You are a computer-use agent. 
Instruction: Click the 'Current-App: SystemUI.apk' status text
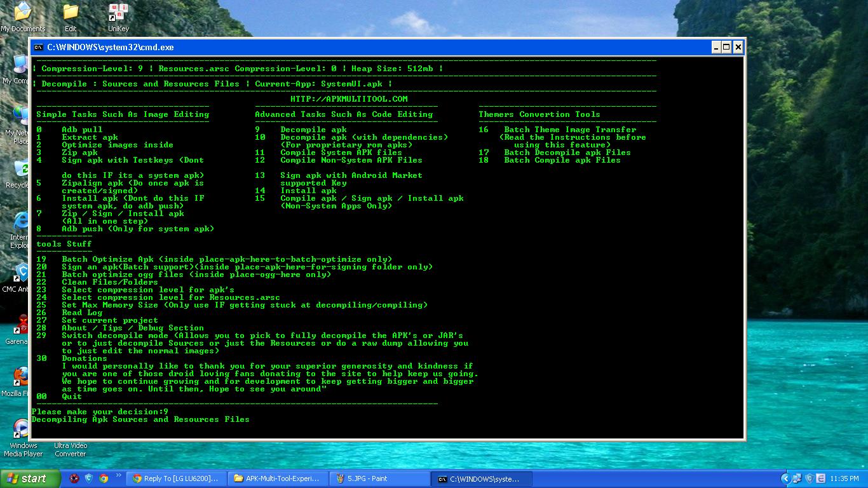(318, 84)
